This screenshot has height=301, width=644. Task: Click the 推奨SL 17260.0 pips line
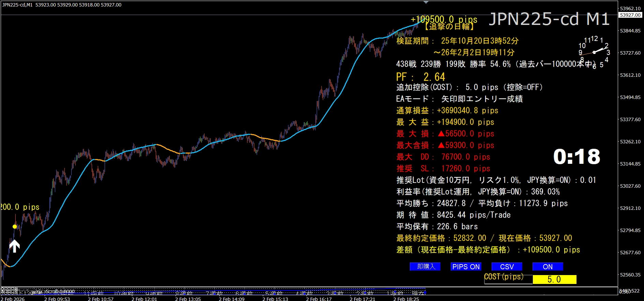click(443, 169)
